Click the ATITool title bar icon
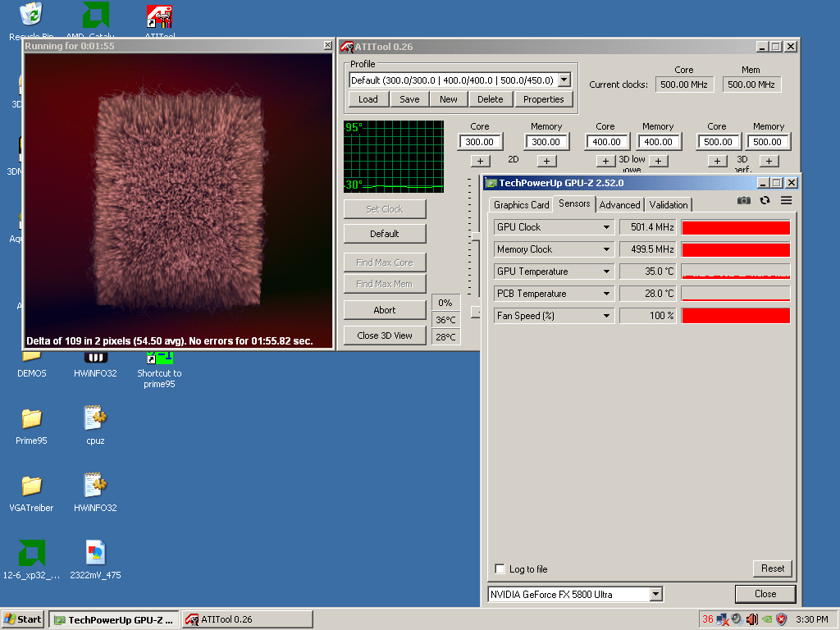 pos(347,47)
